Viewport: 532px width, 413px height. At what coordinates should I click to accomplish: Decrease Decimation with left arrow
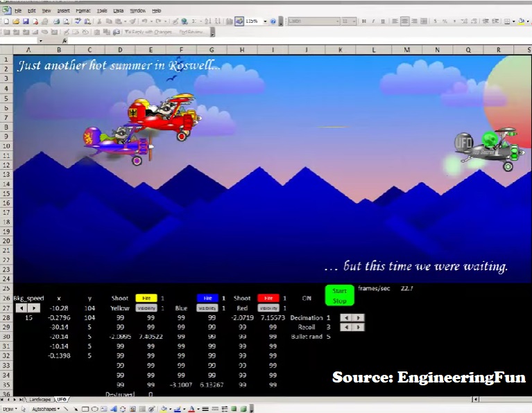[346, 317]
